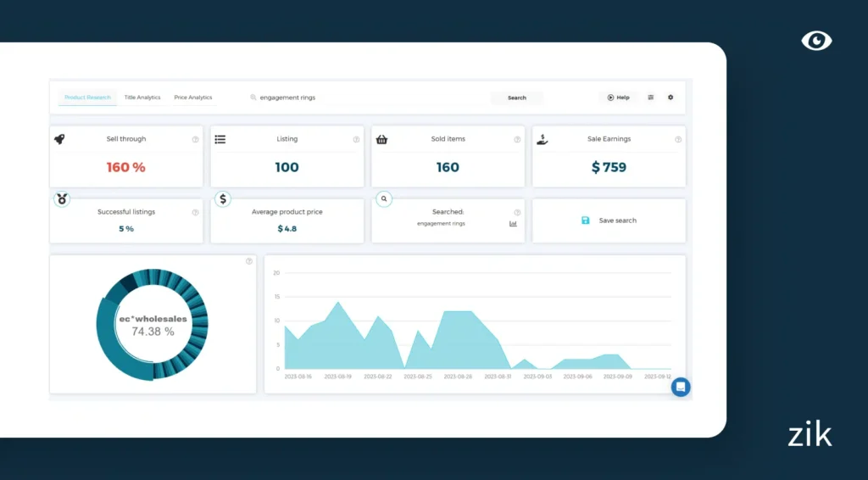Open the filter sliders icon beside Help
This screenshot has height=480, width=868.
point(651,98)
